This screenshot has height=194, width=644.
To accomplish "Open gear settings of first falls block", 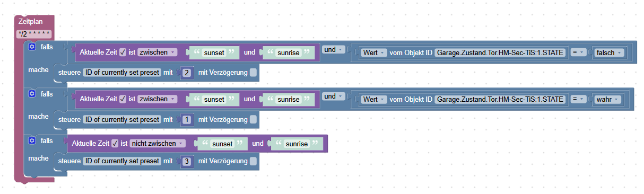I will (32, 47).
